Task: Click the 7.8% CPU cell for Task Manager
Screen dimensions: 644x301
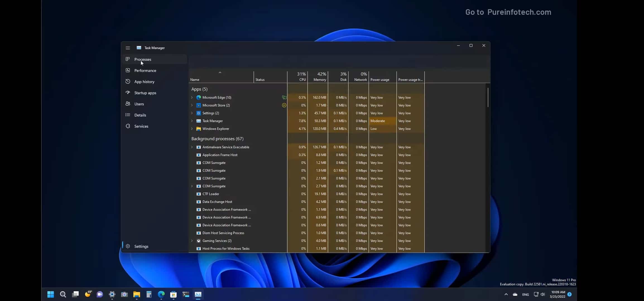Action: point(297,121)
